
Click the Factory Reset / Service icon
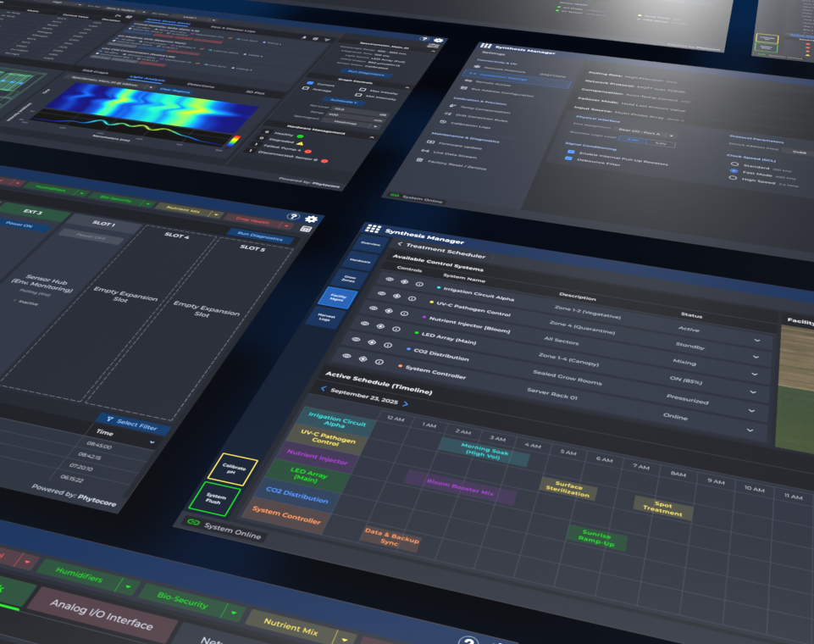[x=419, y=160]
